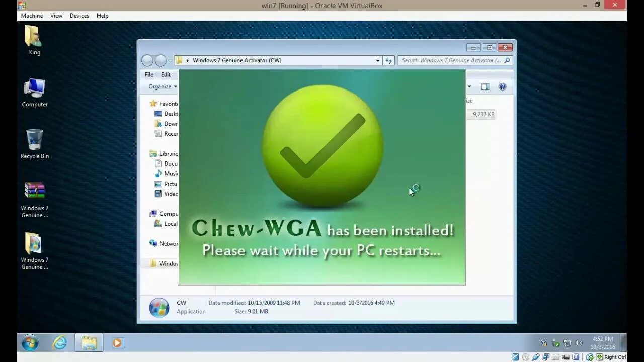The height and width of the screenshot is (362, 644).
Task: Click the Windows Explorer taskbar button
Action: tap(89, 343)
